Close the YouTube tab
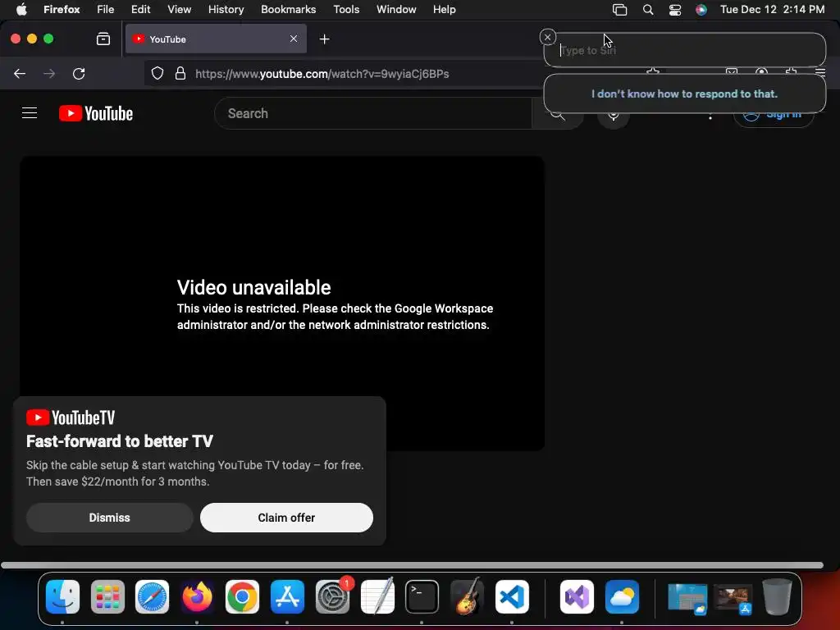840x630 pixels. (294, 39)
